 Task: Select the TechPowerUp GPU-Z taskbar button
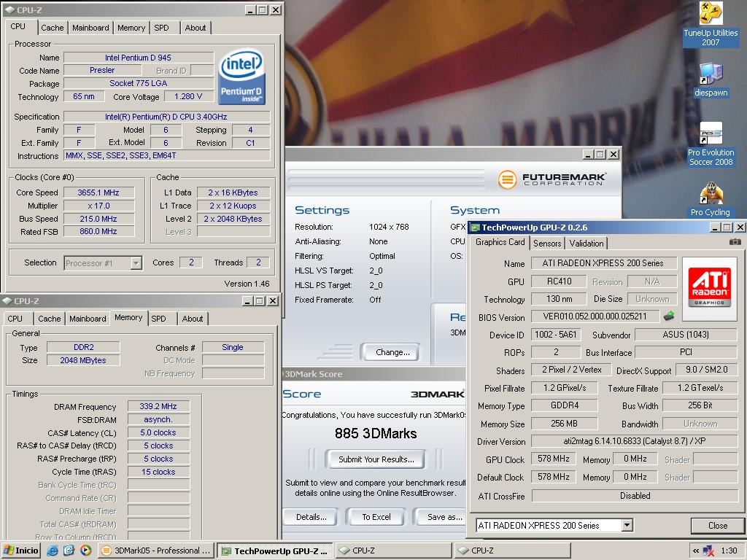click(x=275, y=551)
